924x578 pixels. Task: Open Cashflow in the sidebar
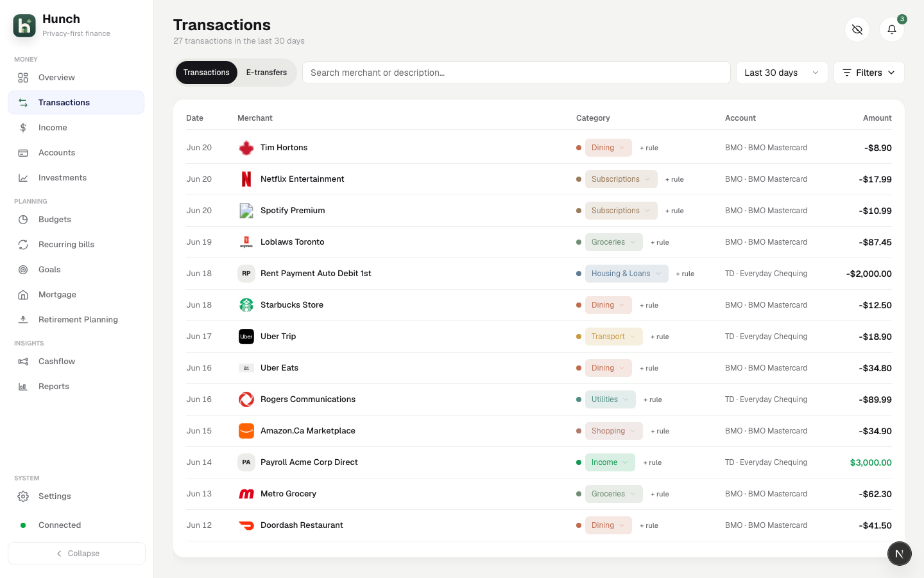pyautogui.click(x=76, y=362)
